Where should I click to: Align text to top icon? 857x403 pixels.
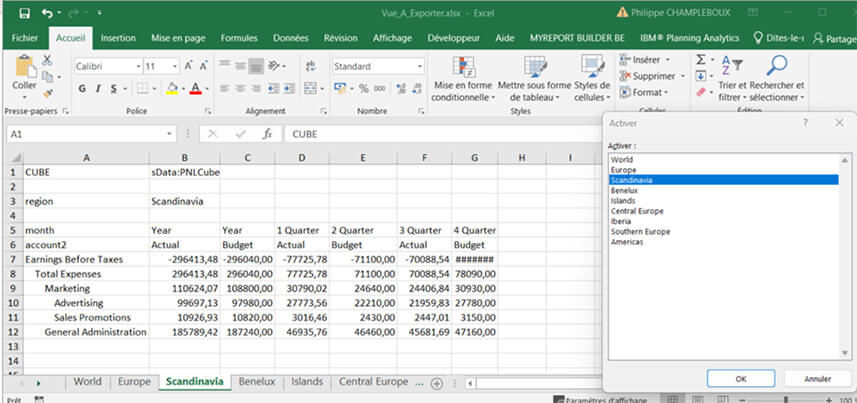(224, 66)
